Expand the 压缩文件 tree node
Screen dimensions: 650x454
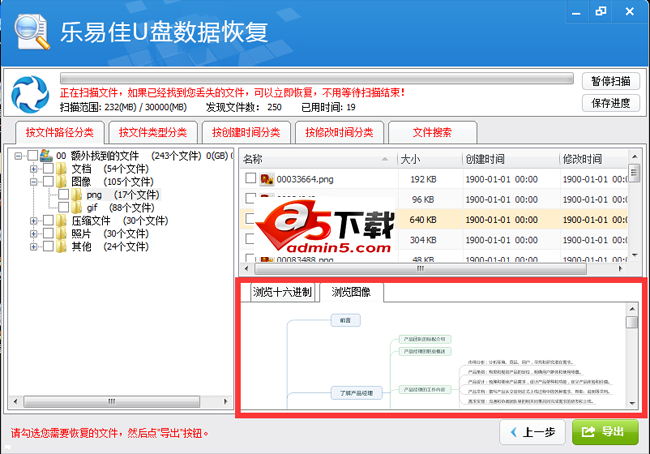coord(34,221)
